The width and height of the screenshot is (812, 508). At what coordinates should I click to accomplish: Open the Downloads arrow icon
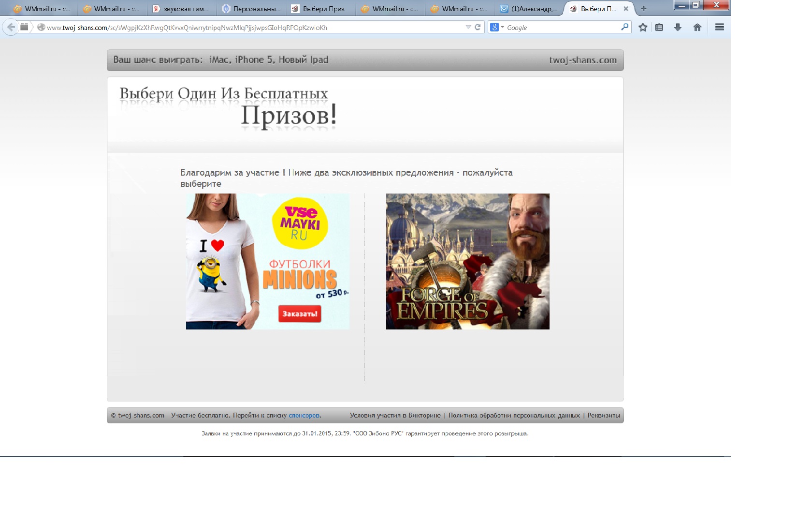point(678,28)
